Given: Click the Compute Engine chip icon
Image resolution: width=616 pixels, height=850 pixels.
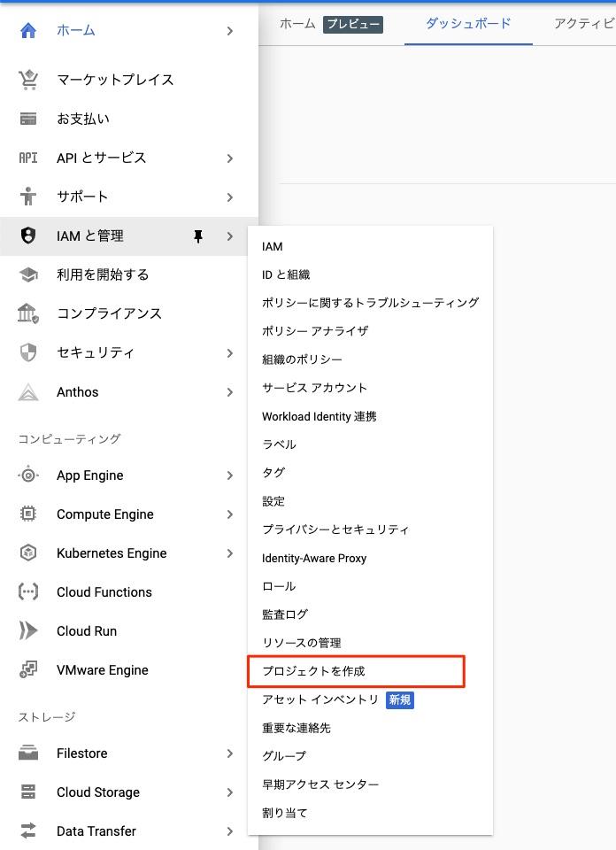Looking at the screenshot, I should [28, 514].
